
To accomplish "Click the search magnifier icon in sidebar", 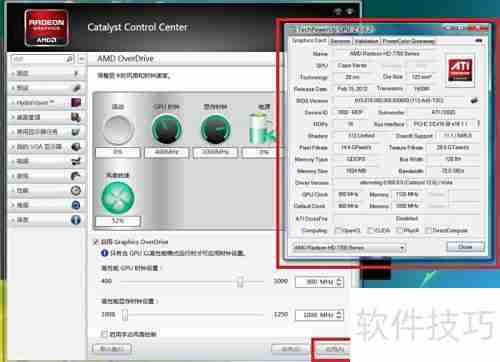I will click(x=70, y=59).
